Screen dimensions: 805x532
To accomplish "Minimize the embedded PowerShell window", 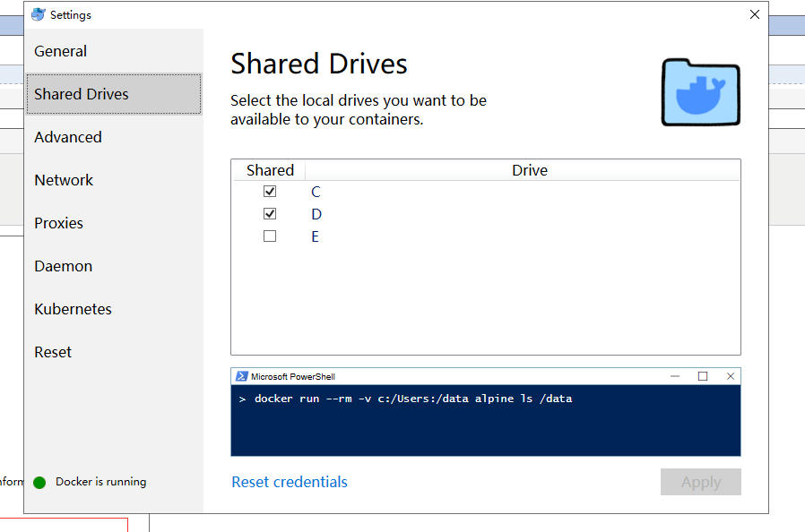I will pos(675,377).
